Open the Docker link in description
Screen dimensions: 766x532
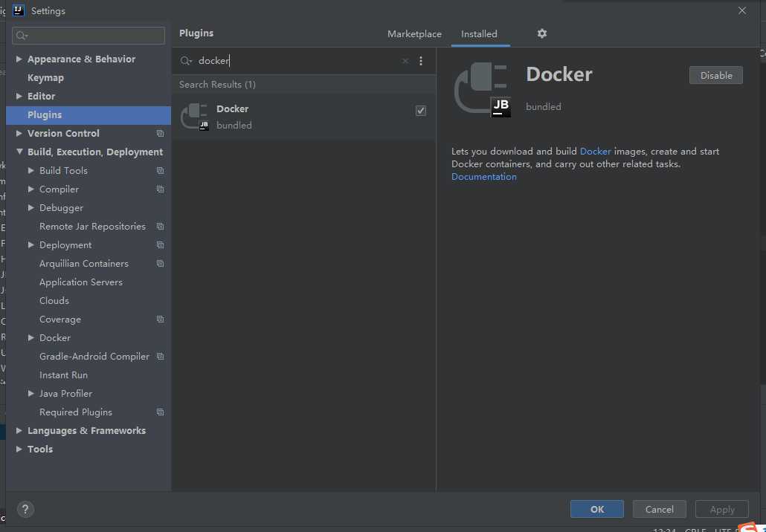point(595,152)
